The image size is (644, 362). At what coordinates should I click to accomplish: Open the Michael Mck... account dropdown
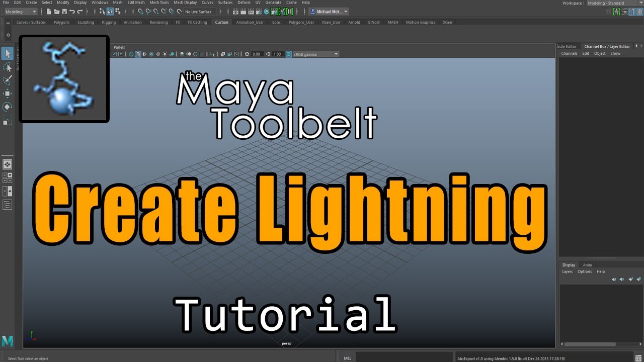(x=328, y=12)
